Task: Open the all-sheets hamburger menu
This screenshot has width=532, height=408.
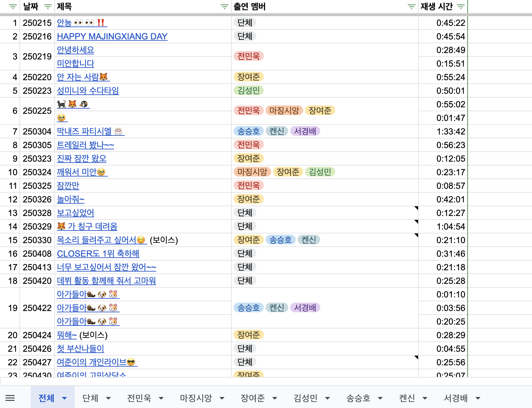Action: (x=10, y=398)
